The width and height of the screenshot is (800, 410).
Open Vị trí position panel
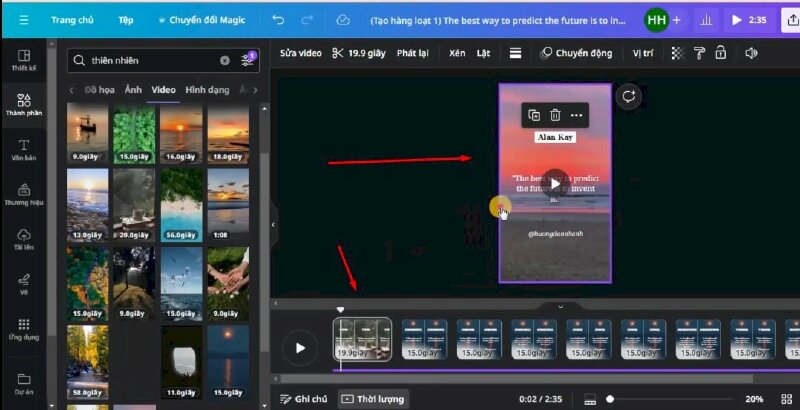[642, 53]
